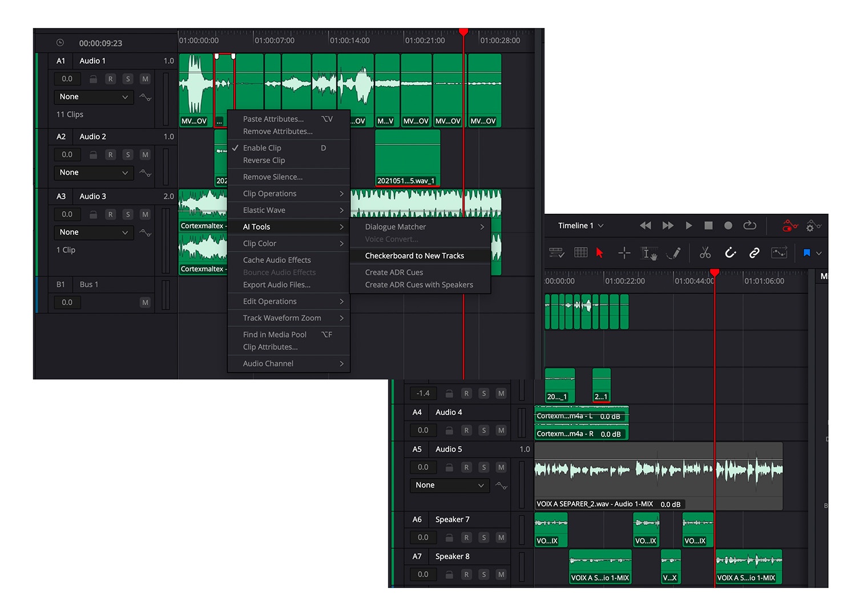Click Reverse Clip in context menu
This screenshot has width=863, height=616.
[264, 160]
